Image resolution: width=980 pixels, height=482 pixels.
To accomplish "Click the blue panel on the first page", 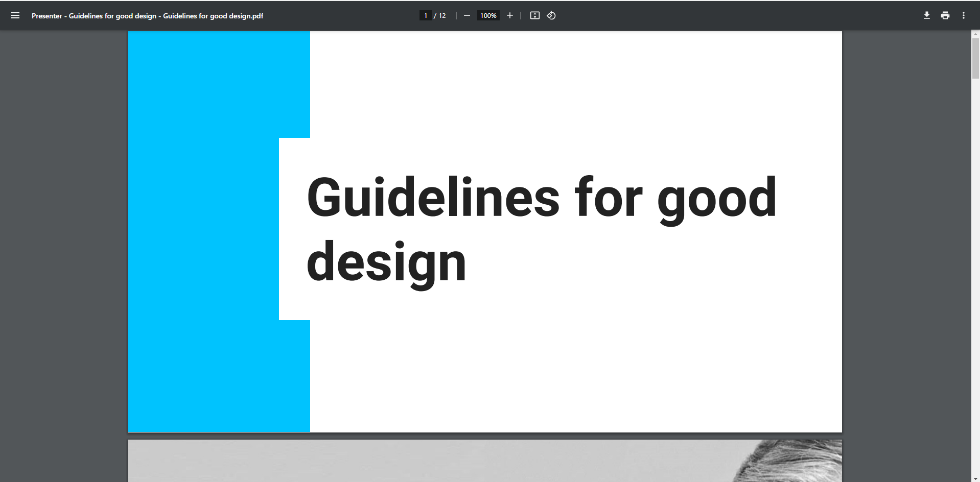I will point(204,230).
